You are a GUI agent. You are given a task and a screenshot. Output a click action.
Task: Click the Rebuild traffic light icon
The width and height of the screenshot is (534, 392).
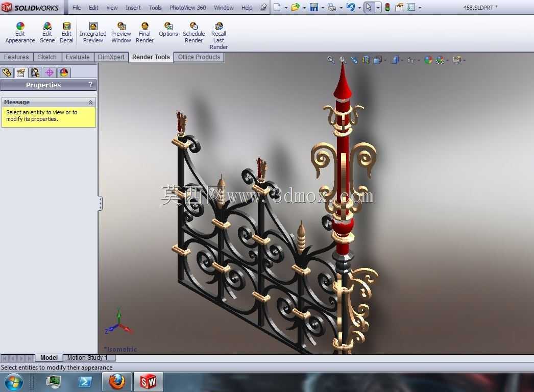click(x=387, y=7)
